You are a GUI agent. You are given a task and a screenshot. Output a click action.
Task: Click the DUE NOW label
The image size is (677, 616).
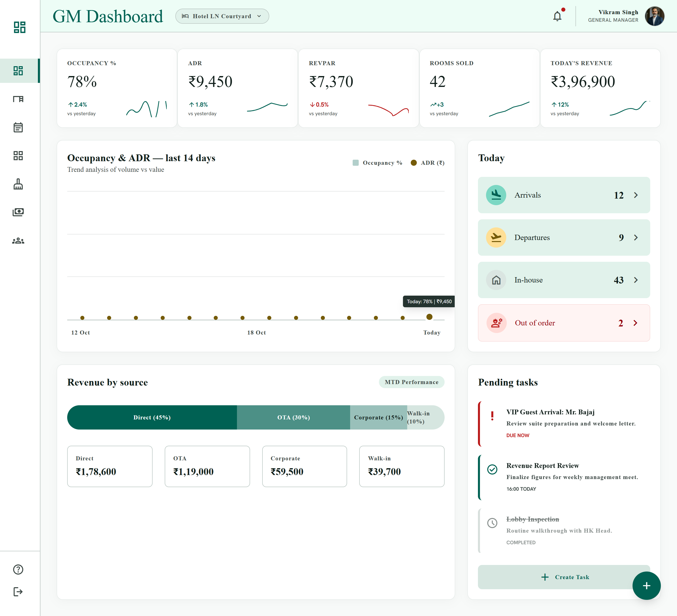518,435
